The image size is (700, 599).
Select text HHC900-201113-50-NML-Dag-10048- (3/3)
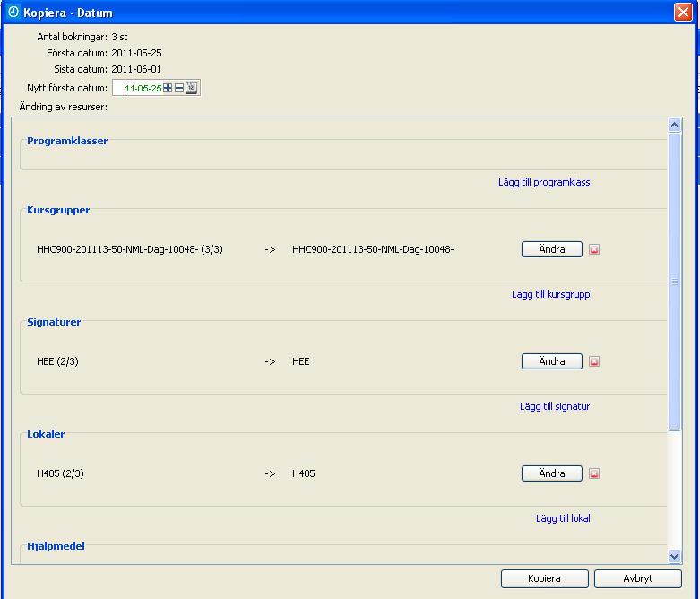(x=130, y=249)
